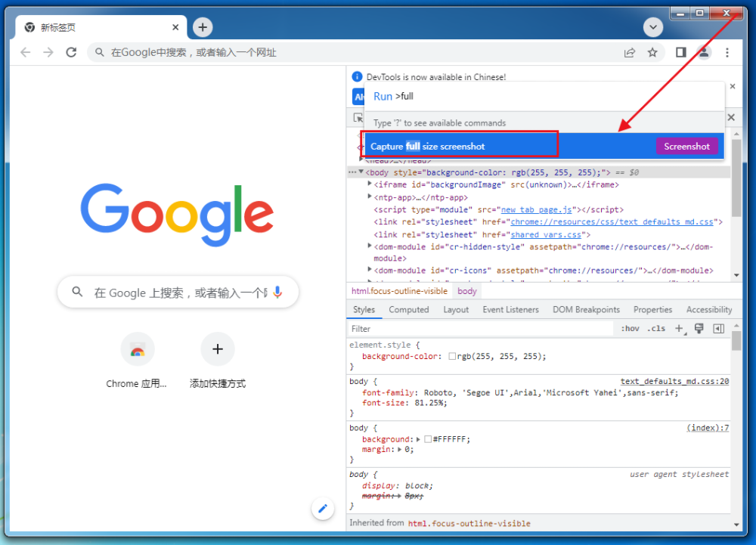Click the Google search box on page
Viewport: 756px width, 545px height.
coord(178,292)
